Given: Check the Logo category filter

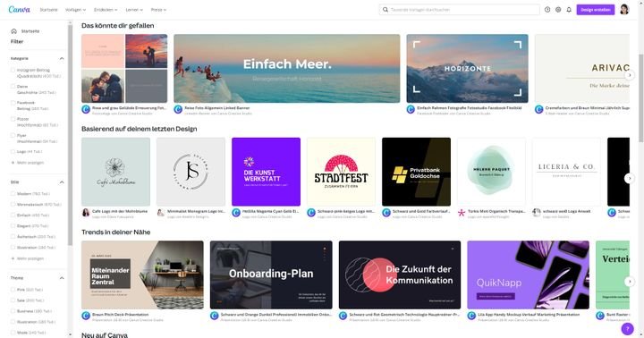Looking at the screenshot, I should (x=13, y=151).
